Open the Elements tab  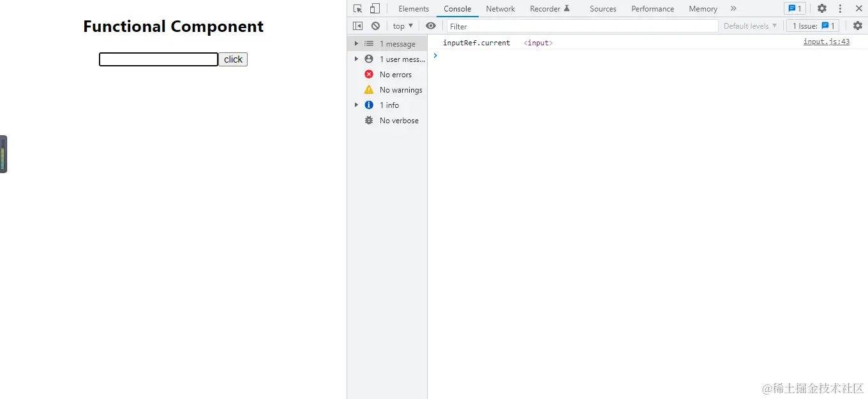coord(414,8)
